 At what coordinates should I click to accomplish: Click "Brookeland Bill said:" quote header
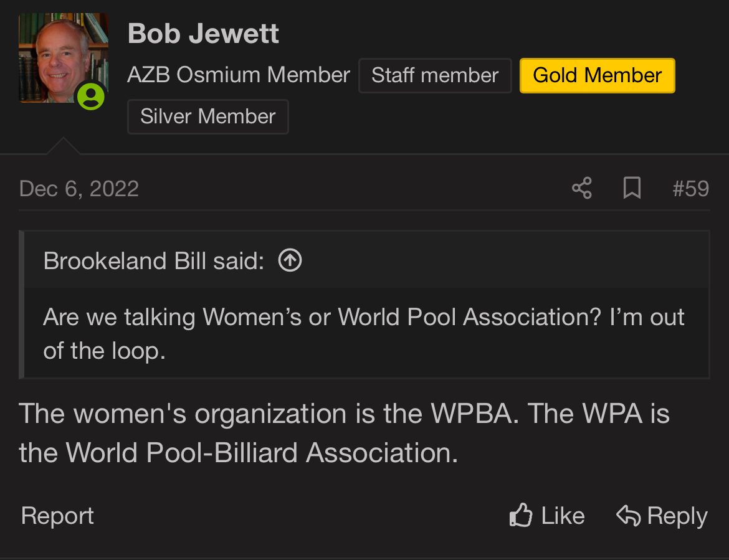154,261
